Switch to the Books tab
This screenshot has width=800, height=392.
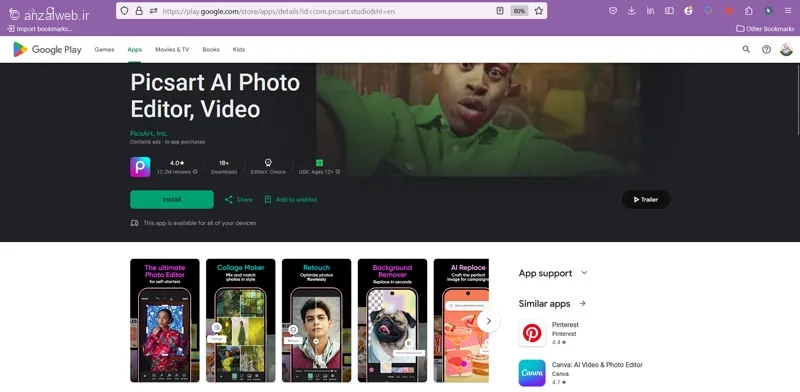211,50
